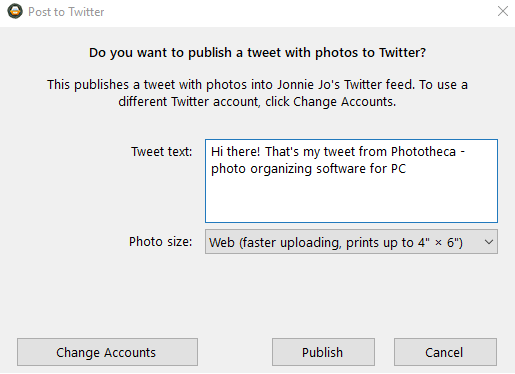Click "Hi there!" at start of tweet
Image resolution: width=515 pixels, height=374 pixels.
235,152
